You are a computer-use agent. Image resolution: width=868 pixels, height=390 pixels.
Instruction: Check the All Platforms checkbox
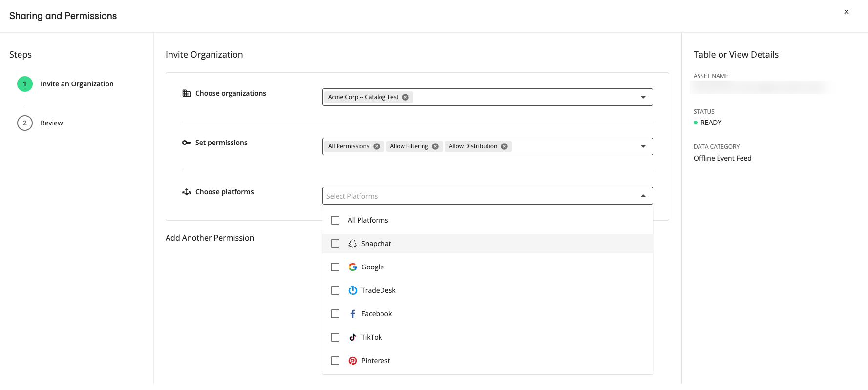[335, 220]
